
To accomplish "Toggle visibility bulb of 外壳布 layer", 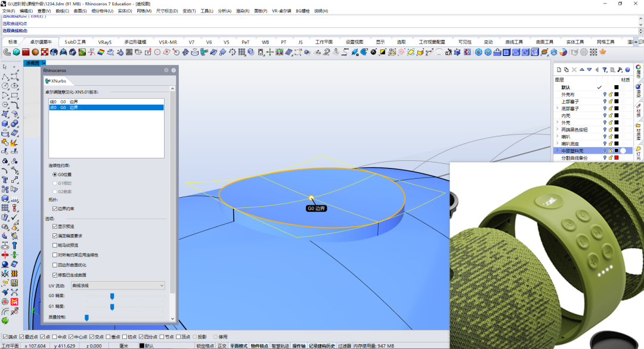I will click(605, 94).
